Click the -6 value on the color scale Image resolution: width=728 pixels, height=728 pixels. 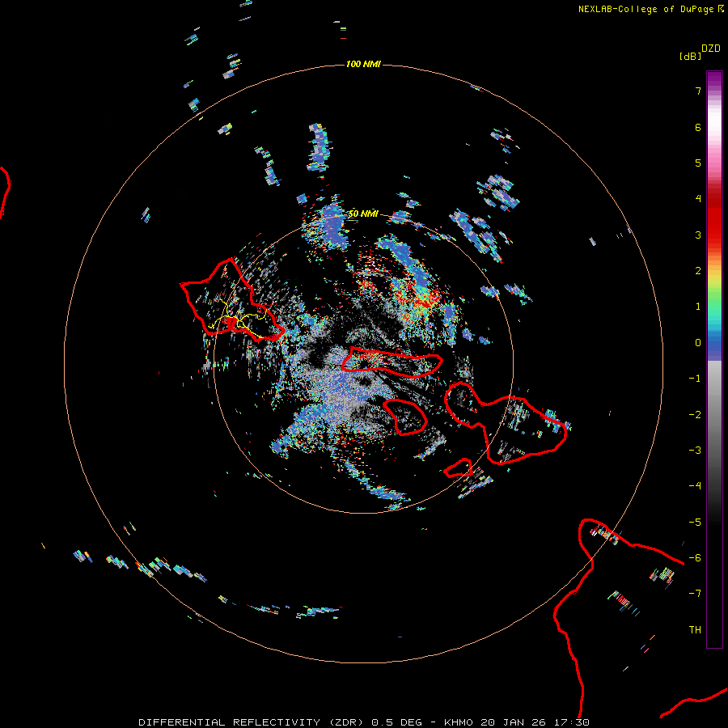[x=695, y=558]
